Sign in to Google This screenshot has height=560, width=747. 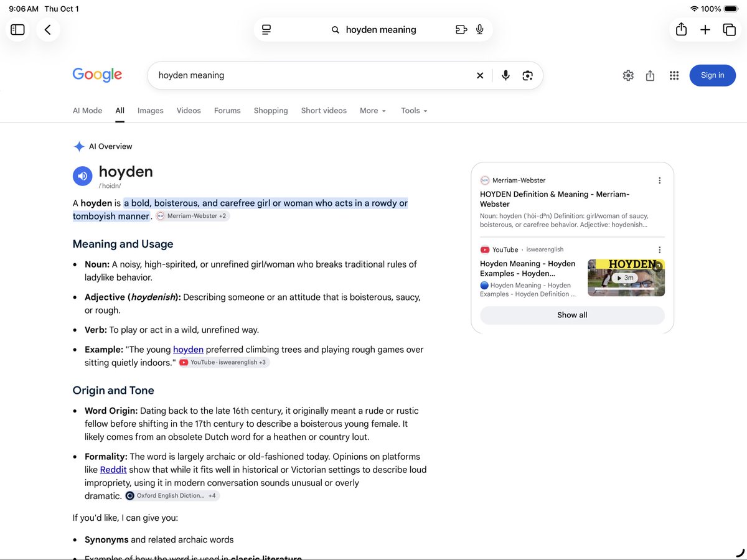(x=713, y=75)
